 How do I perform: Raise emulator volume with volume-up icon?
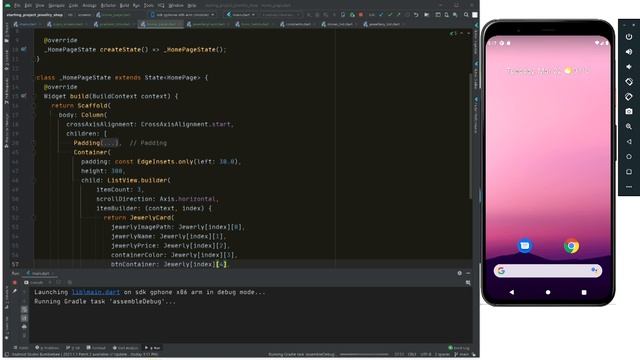tap(629, 52)
